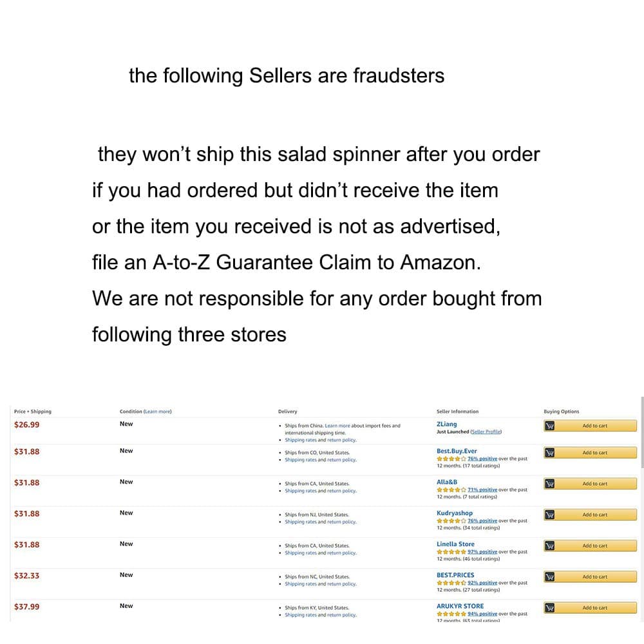This screenshot has height=644, width=644.
Task: Click the cart icon for Alla&B offer
Action: 549,484
